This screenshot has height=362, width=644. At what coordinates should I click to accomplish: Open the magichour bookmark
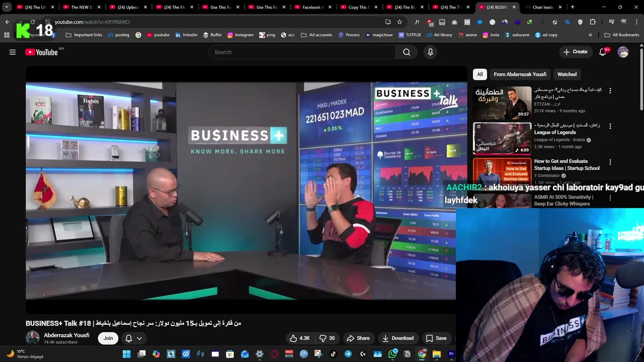[379, 35]
